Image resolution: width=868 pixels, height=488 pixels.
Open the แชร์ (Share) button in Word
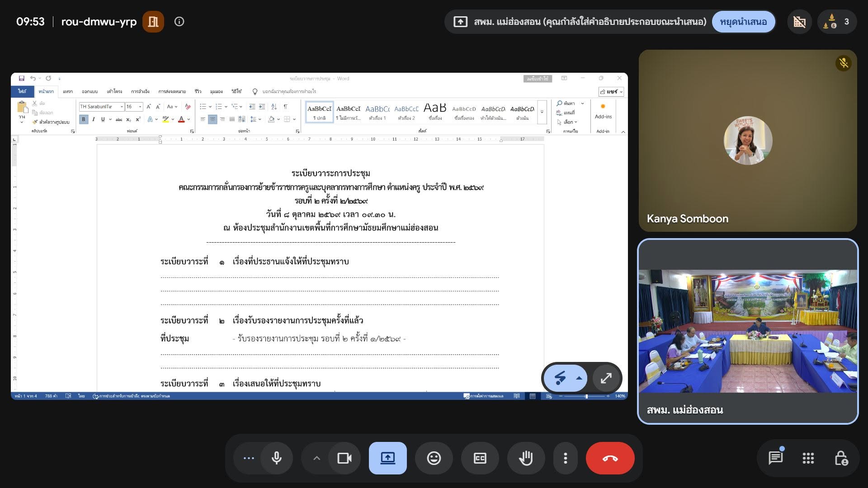pos(611,92)
